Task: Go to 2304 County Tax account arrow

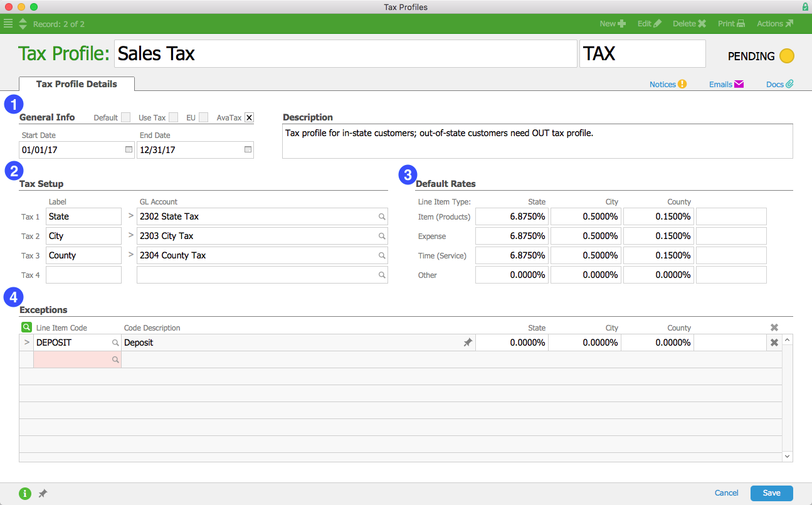Action: point(130,255)
